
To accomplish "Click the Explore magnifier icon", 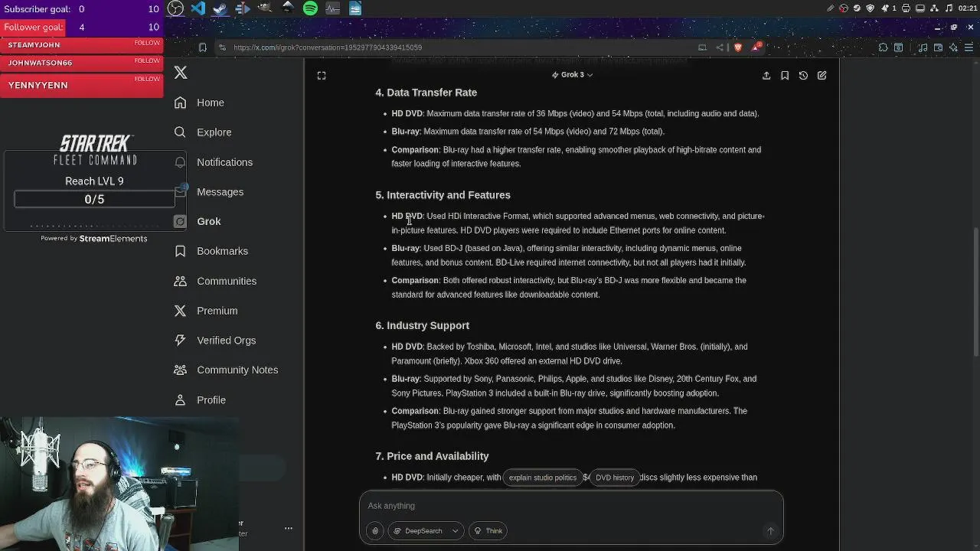I will point(180,132).
